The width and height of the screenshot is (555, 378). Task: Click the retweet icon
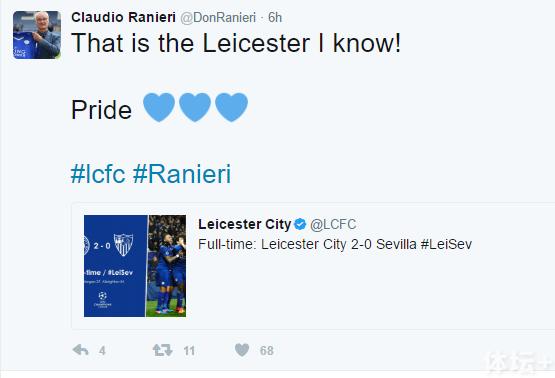pyautogui.click(x=162, y=350)
